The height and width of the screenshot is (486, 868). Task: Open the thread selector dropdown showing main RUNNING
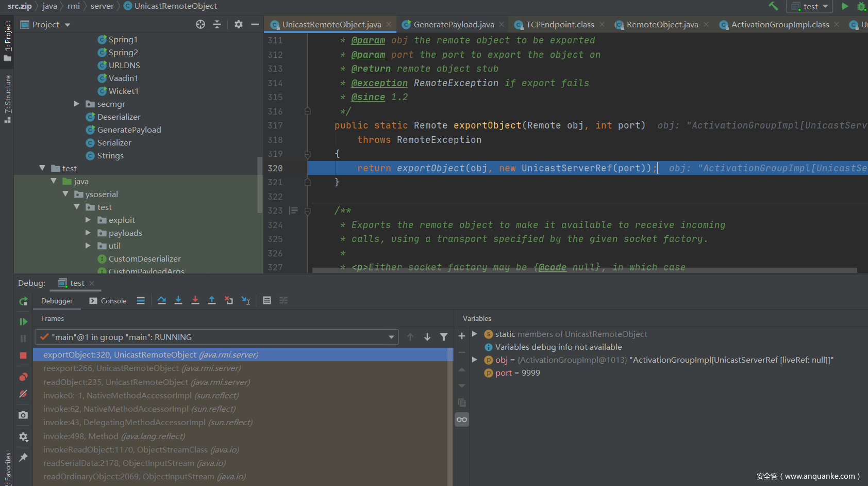pyautogui.click(x=216, y=337)
